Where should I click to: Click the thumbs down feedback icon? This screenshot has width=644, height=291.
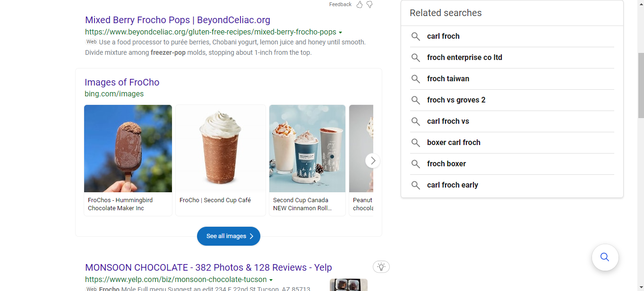(369, 5)
